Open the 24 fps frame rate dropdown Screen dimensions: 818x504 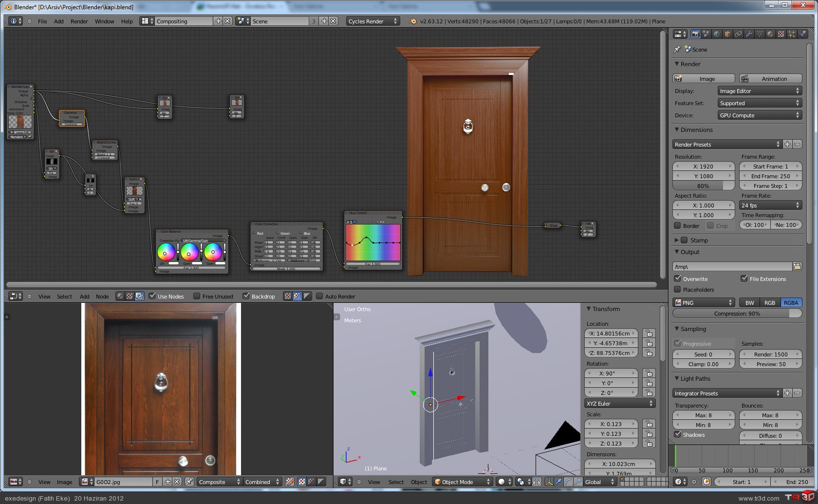point(770,205)
